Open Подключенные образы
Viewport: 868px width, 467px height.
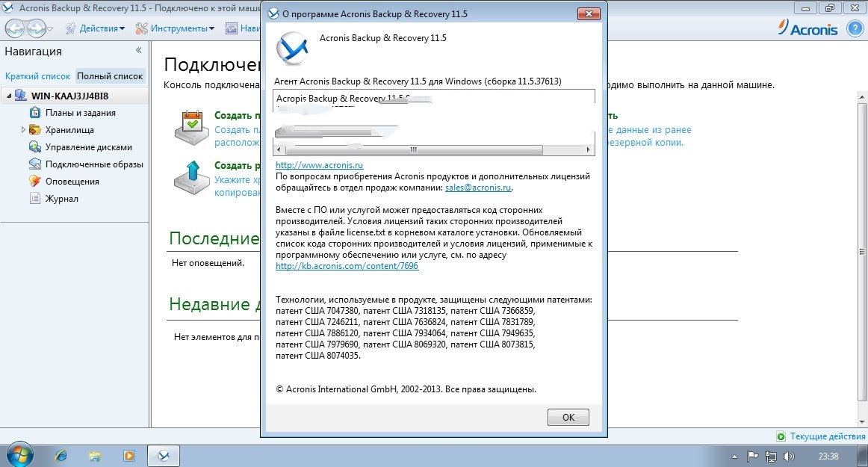(x=94, y=164)
